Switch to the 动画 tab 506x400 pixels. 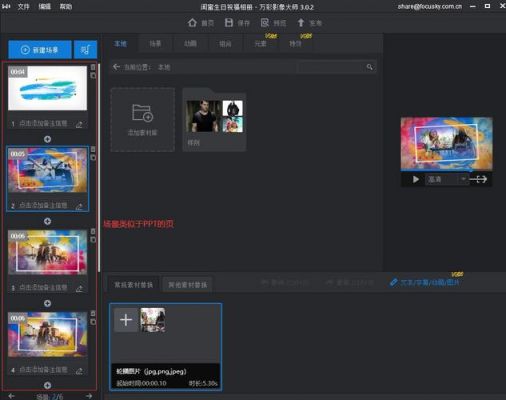(190, 44)
